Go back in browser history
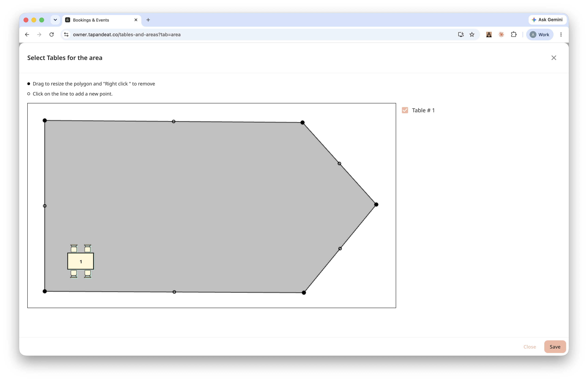Viewport: 588px width, 381px height. click(x=27, y=35)
